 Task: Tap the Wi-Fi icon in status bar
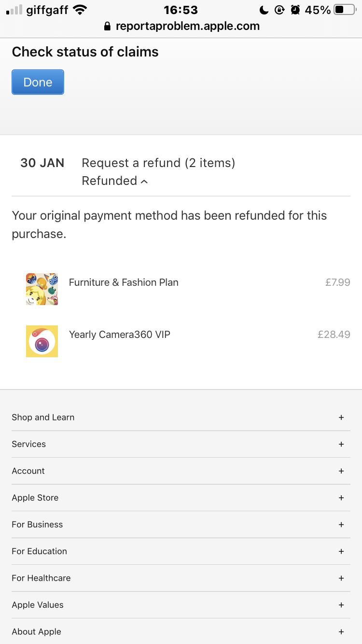click(x=80, y=10)
